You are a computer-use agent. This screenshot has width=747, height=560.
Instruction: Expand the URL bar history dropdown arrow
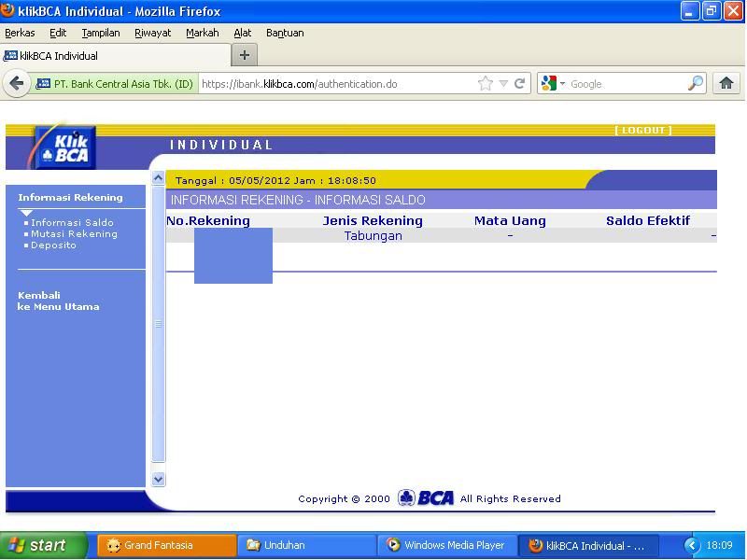(x=503, y=84)
